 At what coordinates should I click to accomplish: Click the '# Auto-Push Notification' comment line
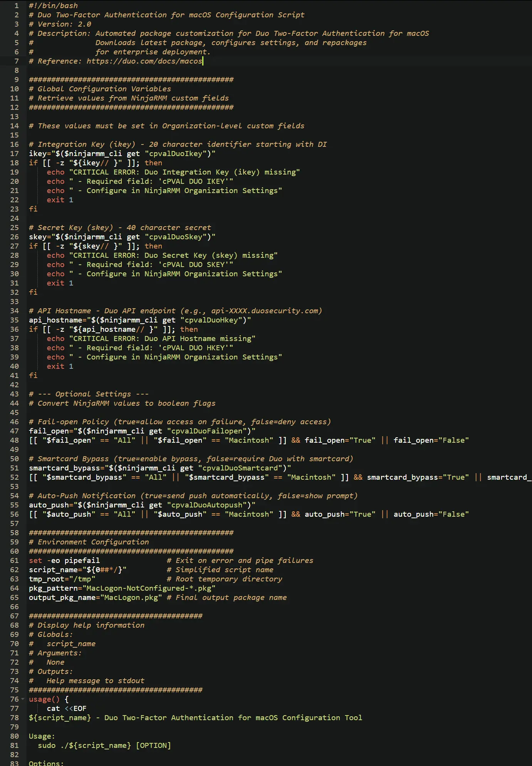click(x=193, y=496)
